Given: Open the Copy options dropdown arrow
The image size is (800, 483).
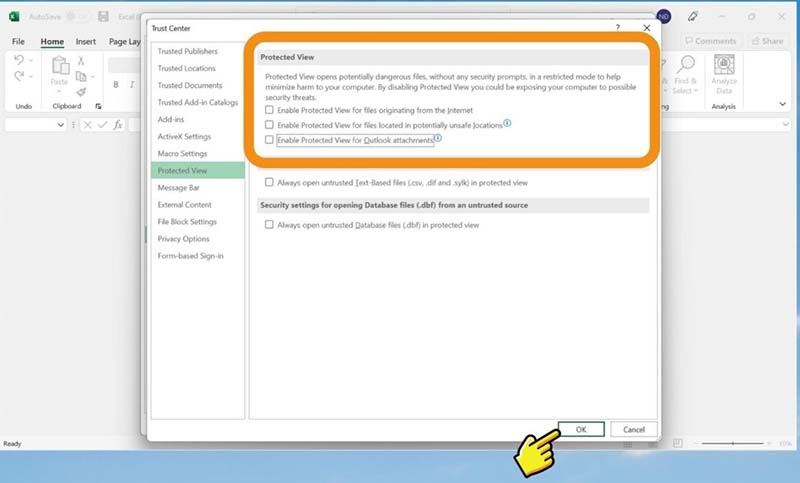Looking at the screenshot, I should pyautogui.click(x=92, y=77).
